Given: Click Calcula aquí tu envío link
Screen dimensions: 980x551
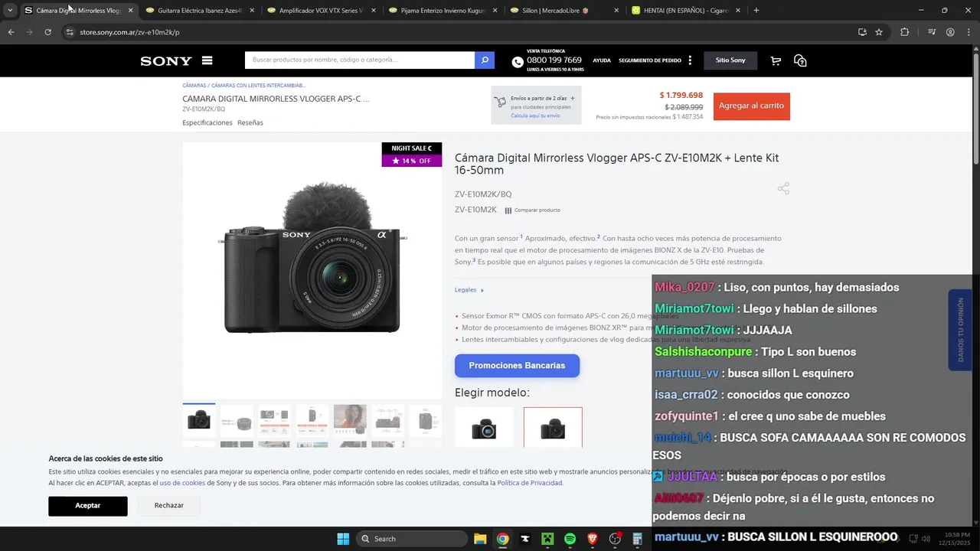Looking at the screenshot, I should point(535,116).
